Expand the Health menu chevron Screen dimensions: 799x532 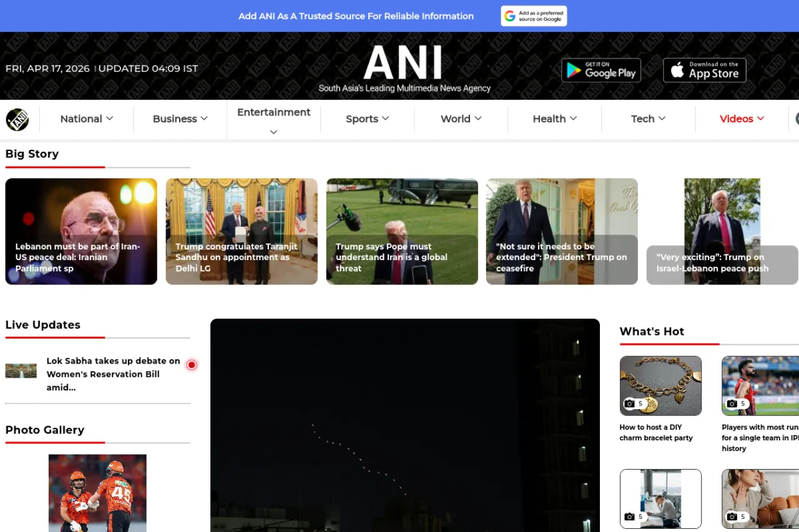[573, 118]
